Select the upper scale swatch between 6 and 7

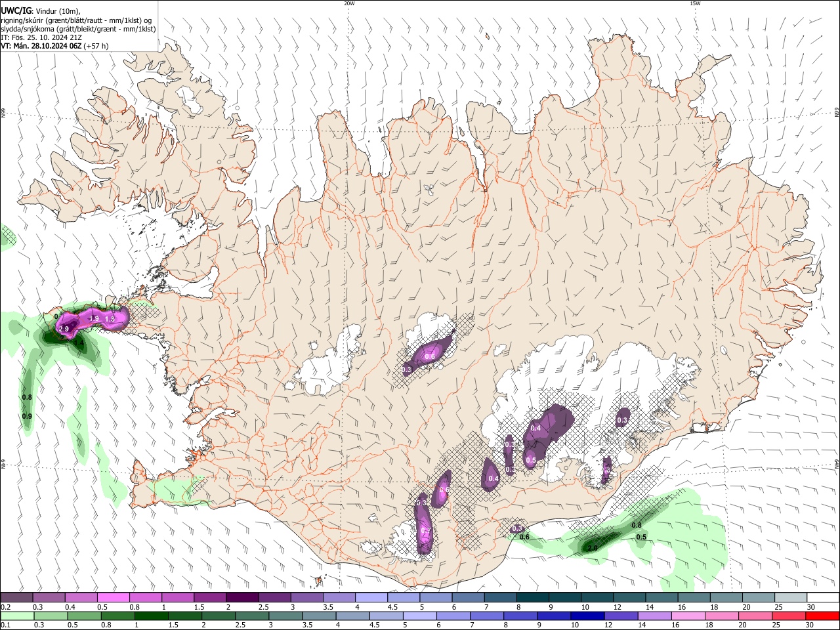tap(467, 598)
